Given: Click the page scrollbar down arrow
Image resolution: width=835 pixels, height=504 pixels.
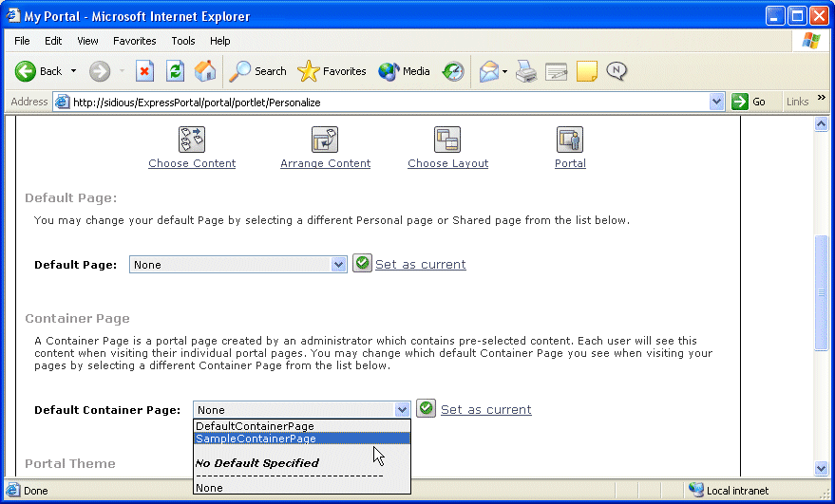Looking at the screenshot, I should pyautogui.click(x=821, y=468).
